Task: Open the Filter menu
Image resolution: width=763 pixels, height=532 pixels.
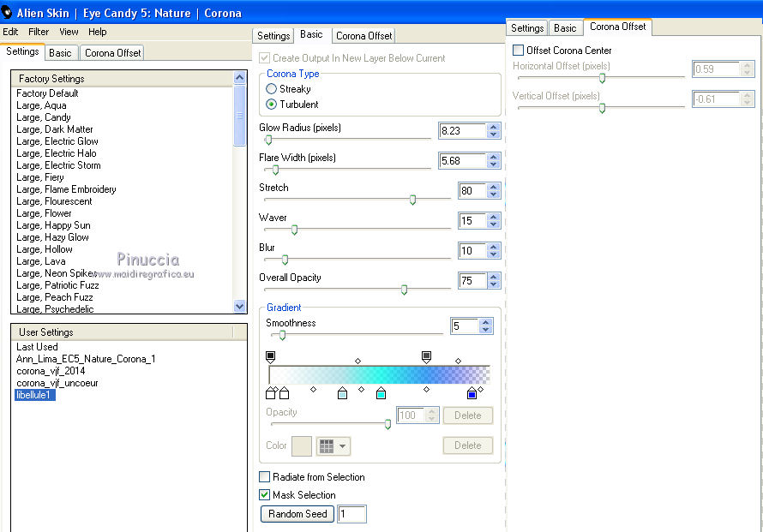Action: click(x=39, y=32)
